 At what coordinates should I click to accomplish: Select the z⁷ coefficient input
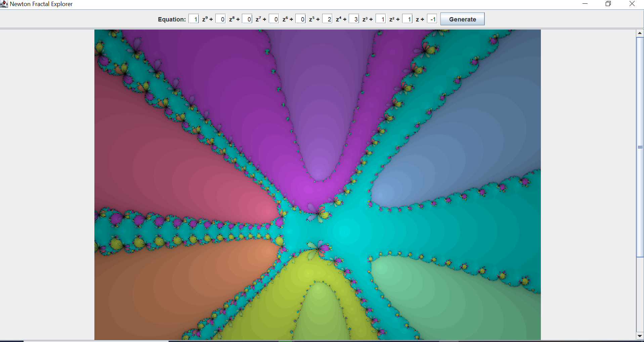tap(248, 19)
